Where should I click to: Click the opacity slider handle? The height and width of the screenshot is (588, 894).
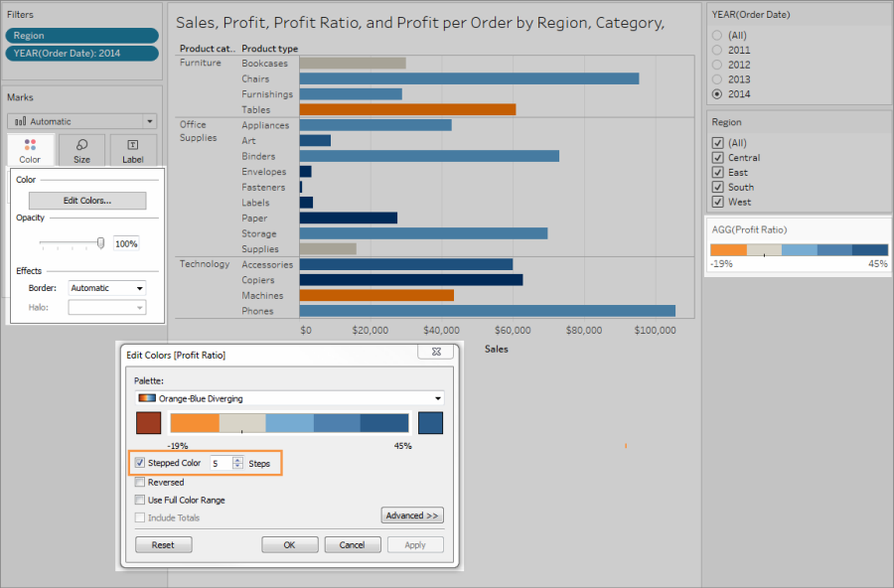tap(100, 243)
